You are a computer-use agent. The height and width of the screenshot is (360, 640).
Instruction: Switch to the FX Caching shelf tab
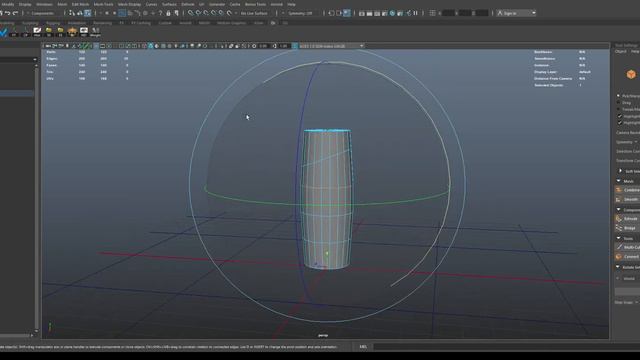[141, 23]
